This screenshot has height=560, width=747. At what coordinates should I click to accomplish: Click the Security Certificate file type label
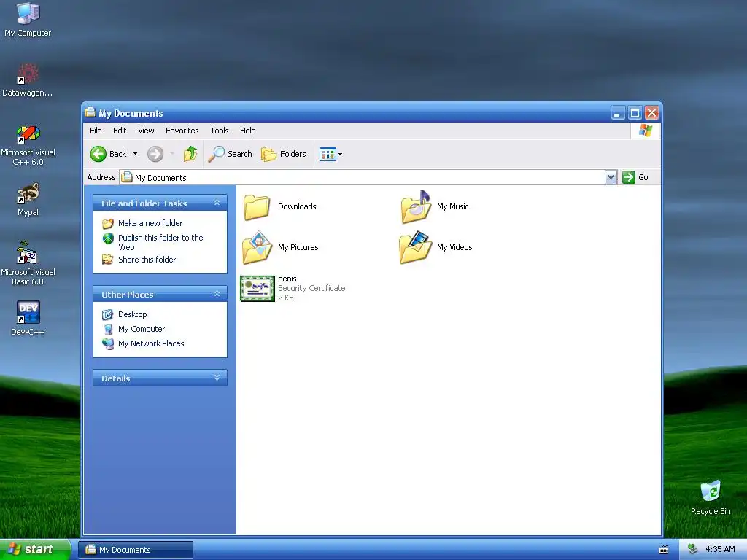pyautogui.click(x=311, y=288)
